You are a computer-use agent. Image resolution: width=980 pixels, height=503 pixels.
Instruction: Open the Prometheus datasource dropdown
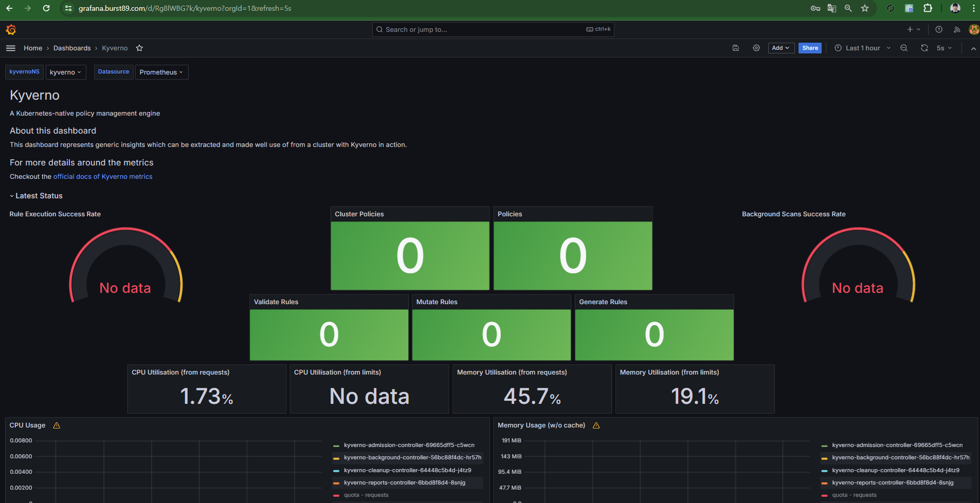[x=161, y=72]
